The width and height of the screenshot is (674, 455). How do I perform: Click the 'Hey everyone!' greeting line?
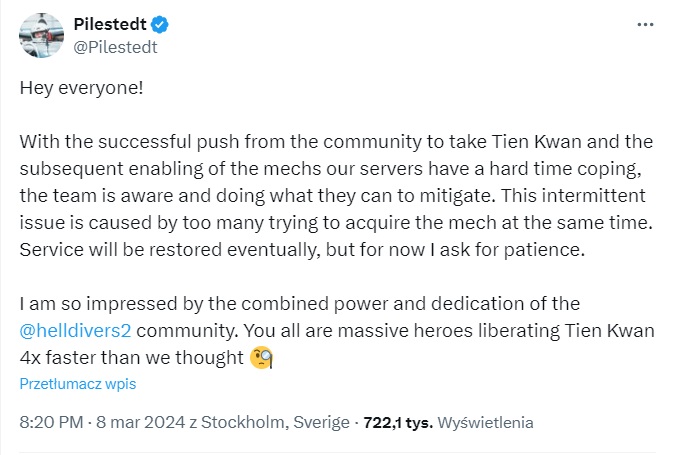[82, 87]
